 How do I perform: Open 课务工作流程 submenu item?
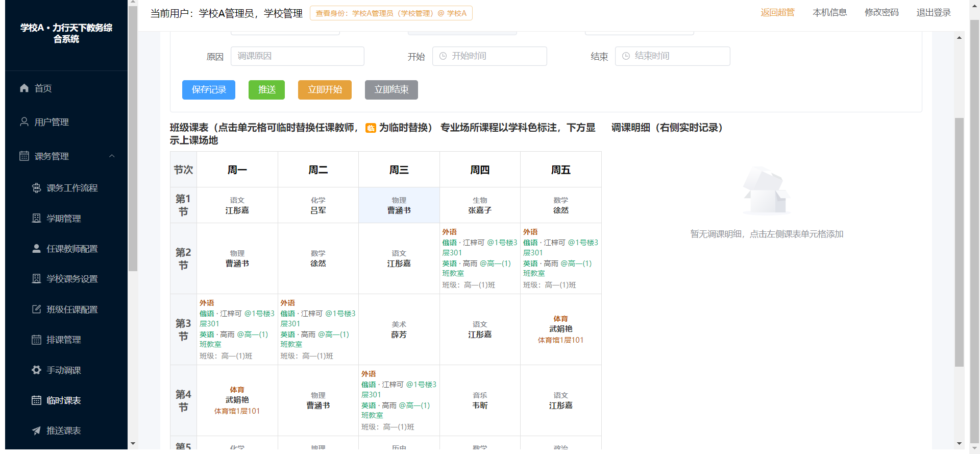pyautogui.click(x=66, y=188)
